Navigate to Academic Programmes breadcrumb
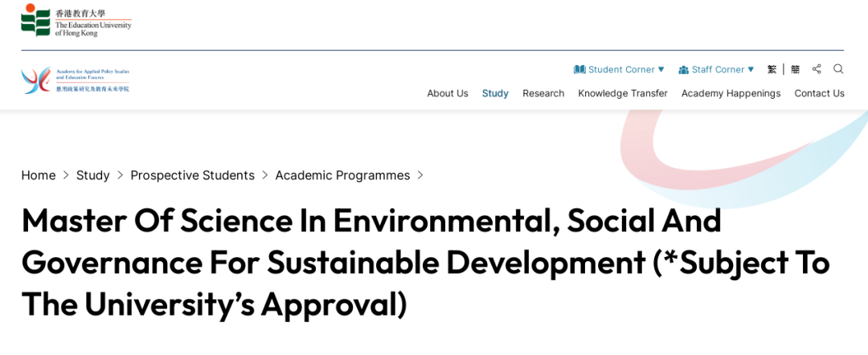This screenshot has width=868, height=355. pyautogui.click(x=342, y=175)
